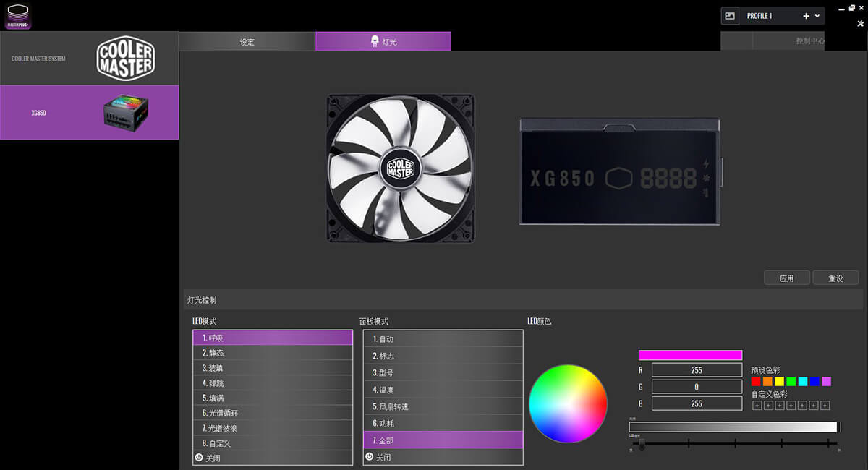Click the magenta current color preview bar
Screen dimensions: 868x470
pos(690,355)
